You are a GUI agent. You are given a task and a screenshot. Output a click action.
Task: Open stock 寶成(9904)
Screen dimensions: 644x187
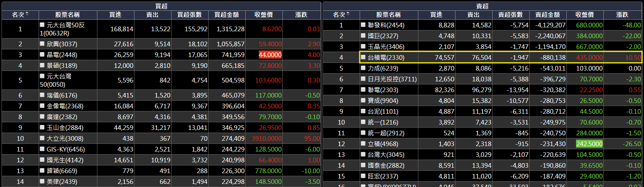pyautogui.click(x=383, y=101)
